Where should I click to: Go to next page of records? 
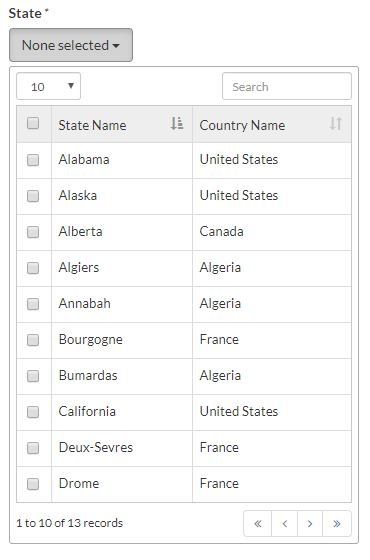click(x=310, y=524)
